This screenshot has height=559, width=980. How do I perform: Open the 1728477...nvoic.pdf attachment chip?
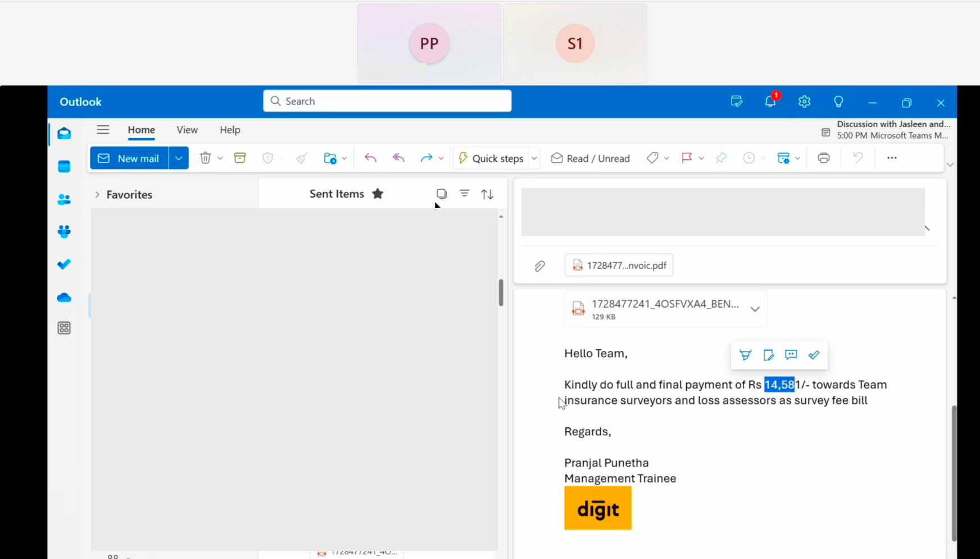619,265
